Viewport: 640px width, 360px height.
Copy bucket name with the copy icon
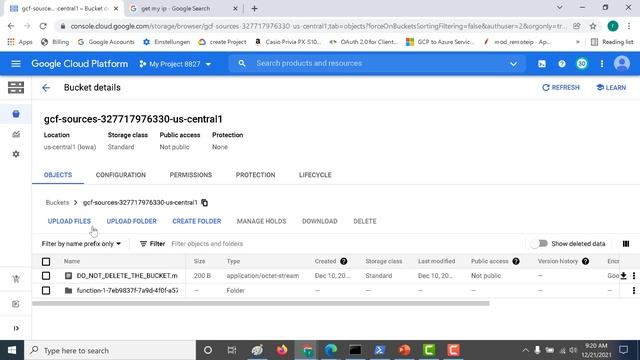[x=204, y=202]
